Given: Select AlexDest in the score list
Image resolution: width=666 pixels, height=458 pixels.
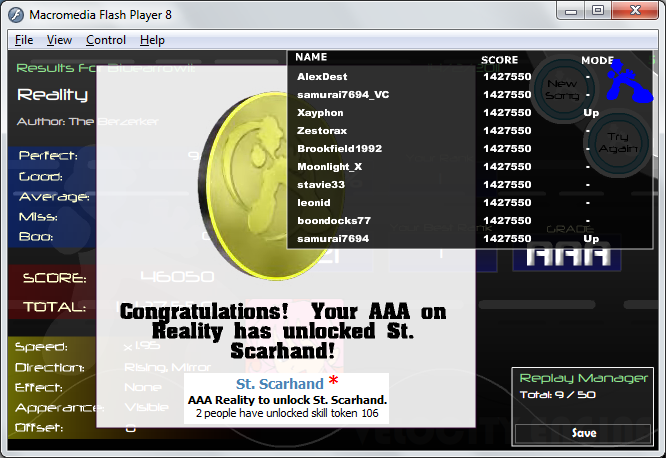Looking at the screenshot, I should coord(320,76).
